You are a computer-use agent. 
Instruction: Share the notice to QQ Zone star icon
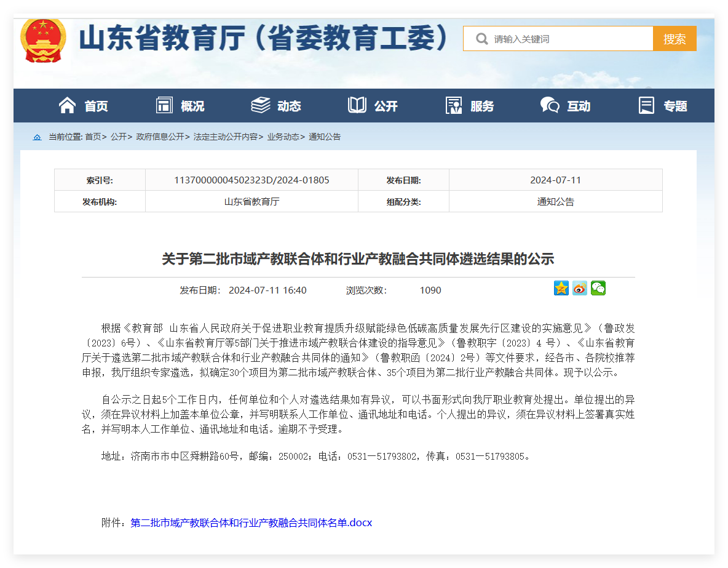point(561,288)
